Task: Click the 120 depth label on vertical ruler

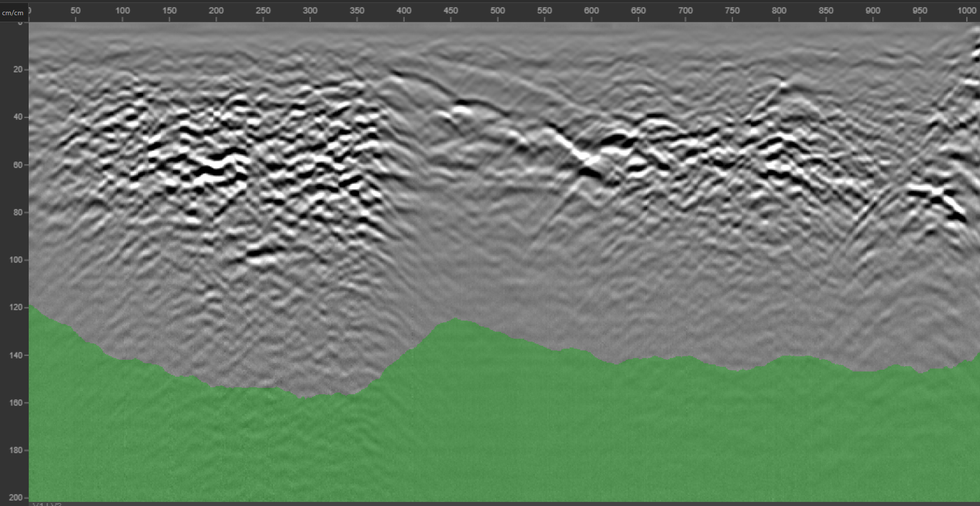Action: click(16, 307)
